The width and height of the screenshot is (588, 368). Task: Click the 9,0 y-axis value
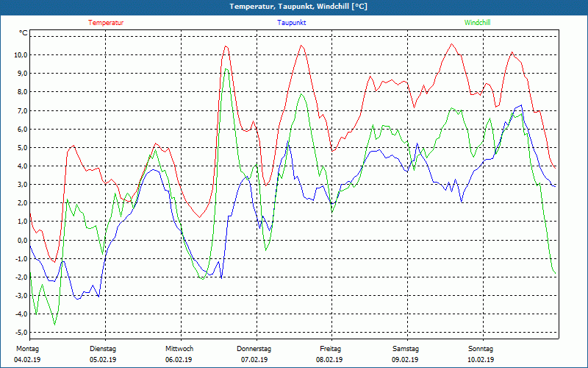tap(22, 73)
